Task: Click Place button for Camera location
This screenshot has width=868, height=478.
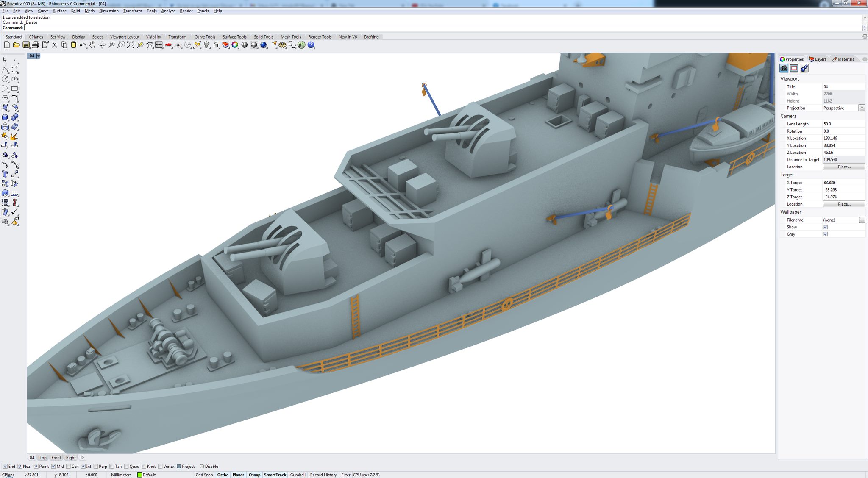Action: point(844,167)
